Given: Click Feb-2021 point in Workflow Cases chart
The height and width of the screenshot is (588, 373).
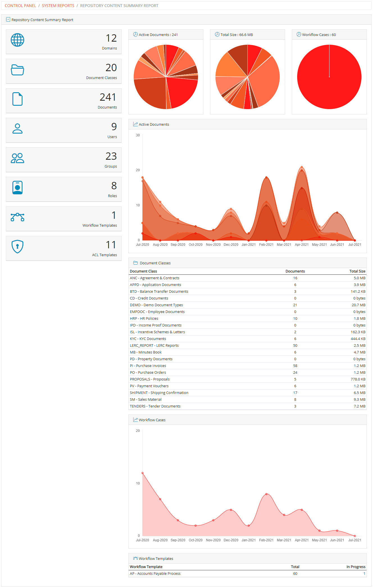Looking at the screenshot, I should (266, 494).
